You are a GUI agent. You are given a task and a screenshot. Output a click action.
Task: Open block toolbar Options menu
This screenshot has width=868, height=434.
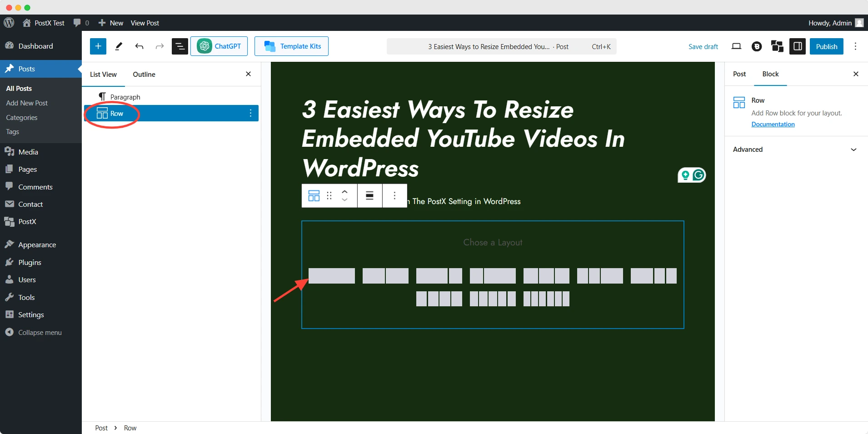point(394,195)
